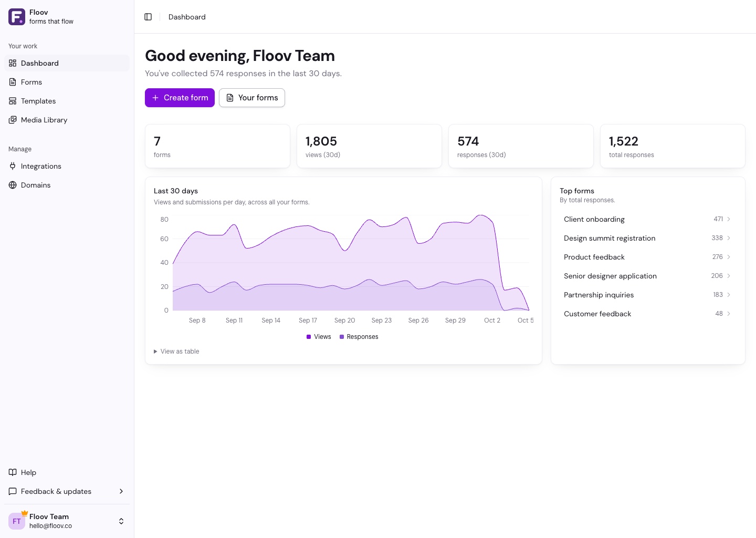The height and width of the screenshot is (538, 756).
Task: Open Client onboarding chevron arrow
Action: pyautogui.click(x=729, y=219)
